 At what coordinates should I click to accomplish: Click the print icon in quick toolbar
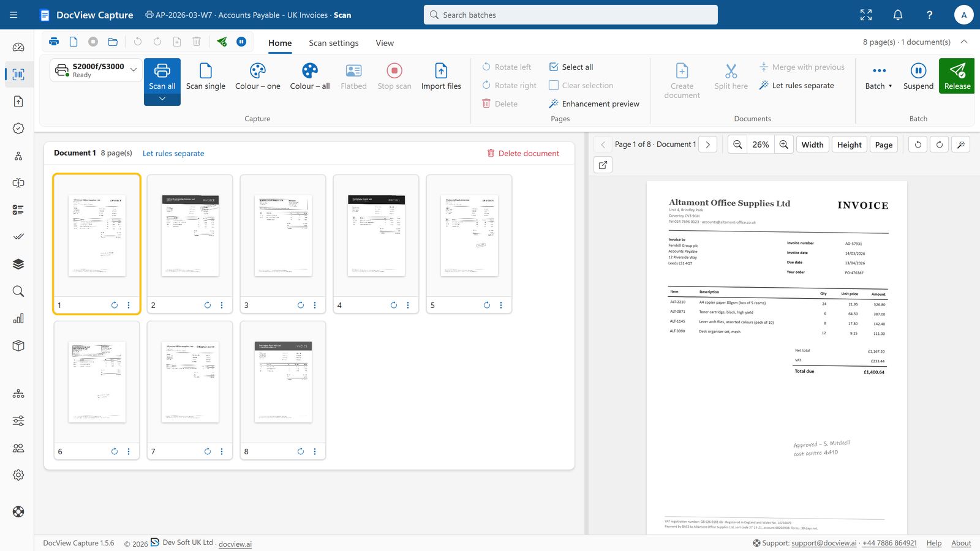click(x=54, y=42)
